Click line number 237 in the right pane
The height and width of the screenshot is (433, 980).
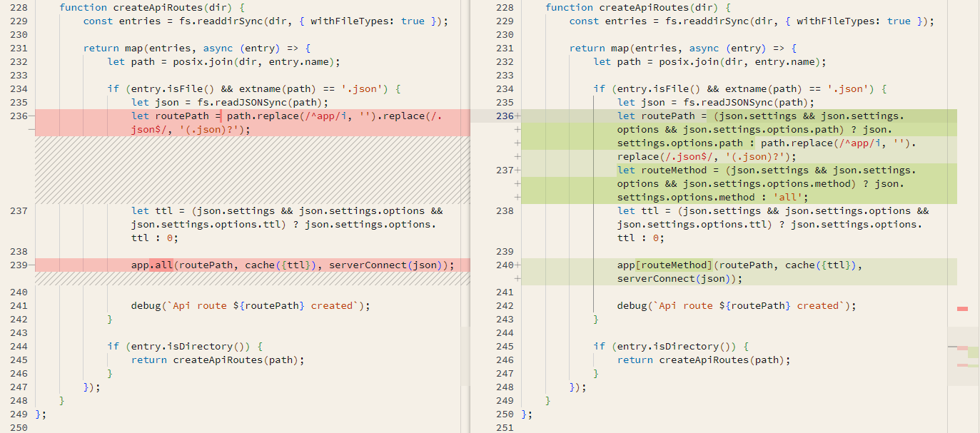coord(504,170)
